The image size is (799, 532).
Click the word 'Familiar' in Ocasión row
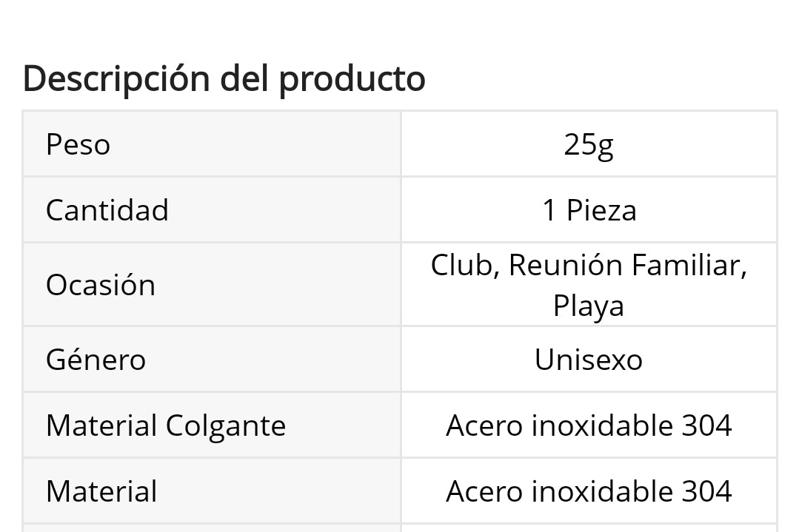[x=686, y=265]
